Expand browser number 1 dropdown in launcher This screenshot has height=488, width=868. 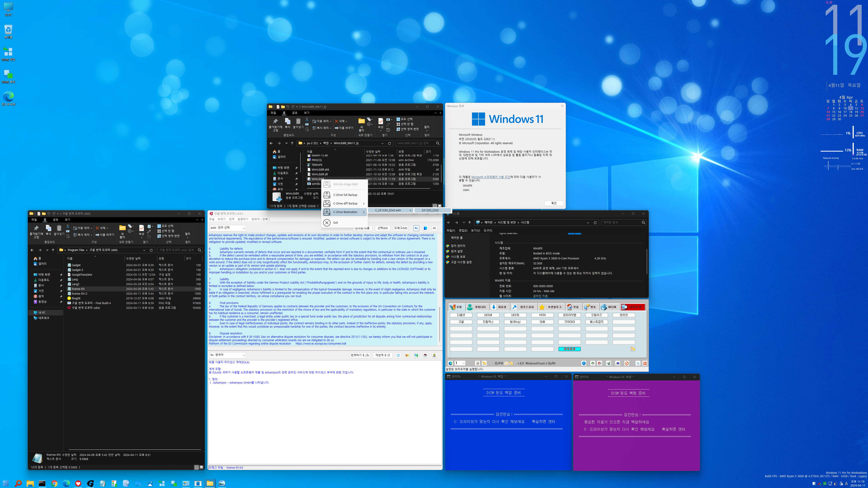point(460,363)
